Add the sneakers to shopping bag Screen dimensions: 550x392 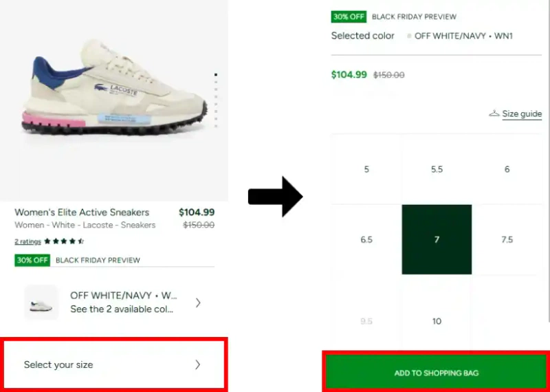point(437,373)
